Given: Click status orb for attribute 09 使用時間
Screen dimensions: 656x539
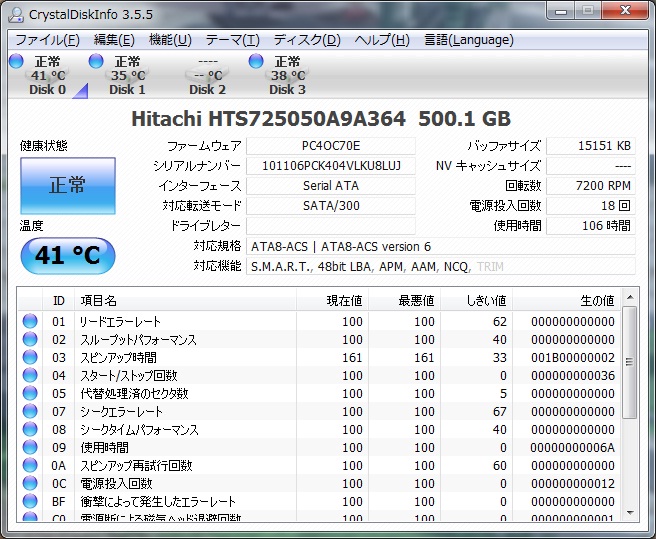Looking at the screenshot, I should 30,448.
